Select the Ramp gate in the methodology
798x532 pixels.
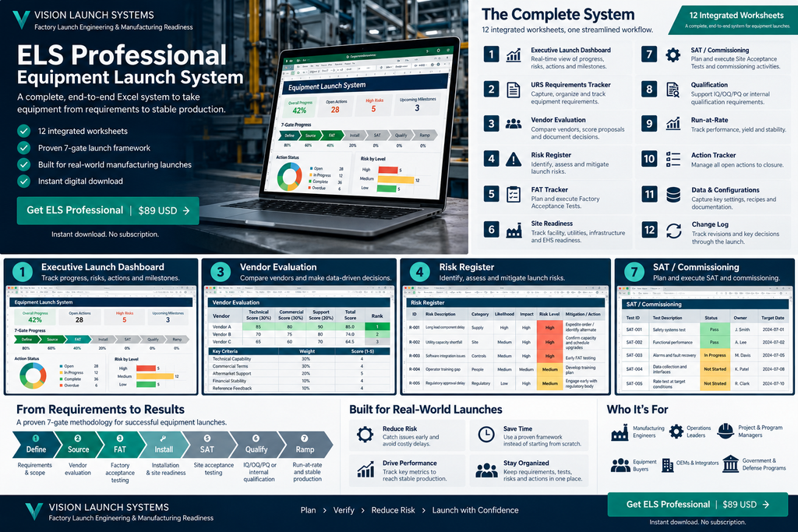[x=305, y=445]
